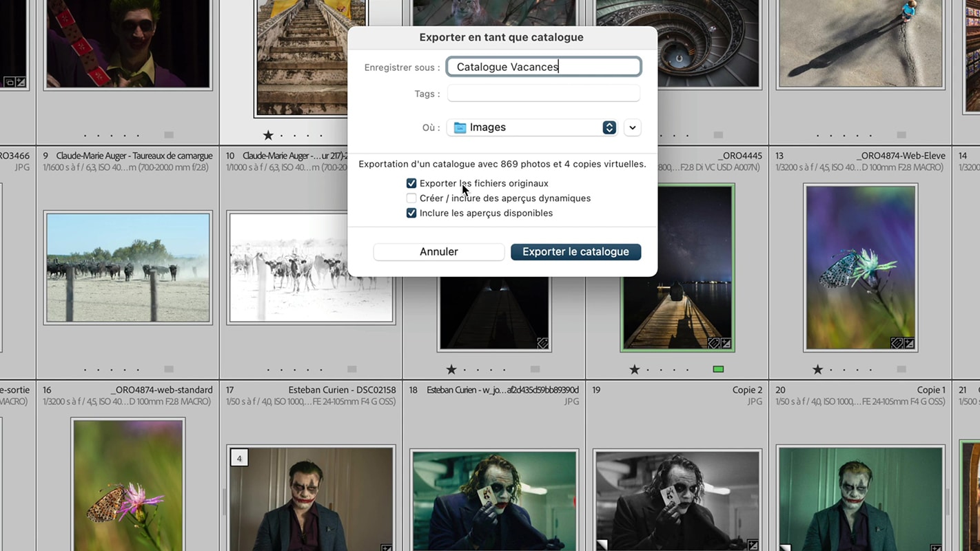This screenshot has height=551, width=980.
Task: Click 'Esteban Curien - DSC02158' title
Action: (342, 390)
